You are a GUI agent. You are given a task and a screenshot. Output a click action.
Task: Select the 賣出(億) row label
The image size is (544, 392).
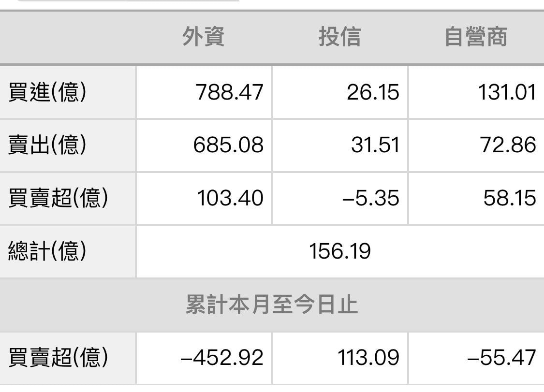[x=47, y=145]
